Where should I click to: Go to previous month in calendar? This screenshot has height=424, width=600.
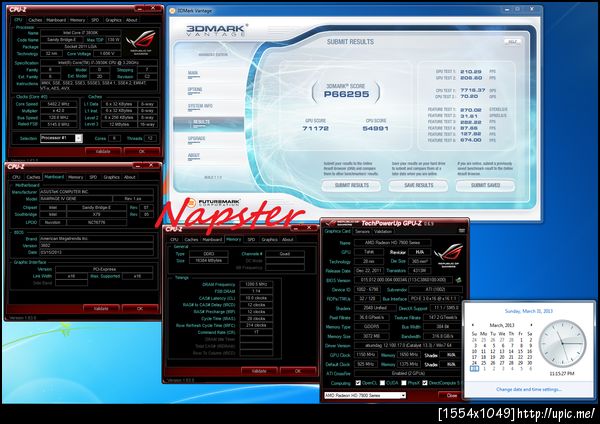point(473,325)
